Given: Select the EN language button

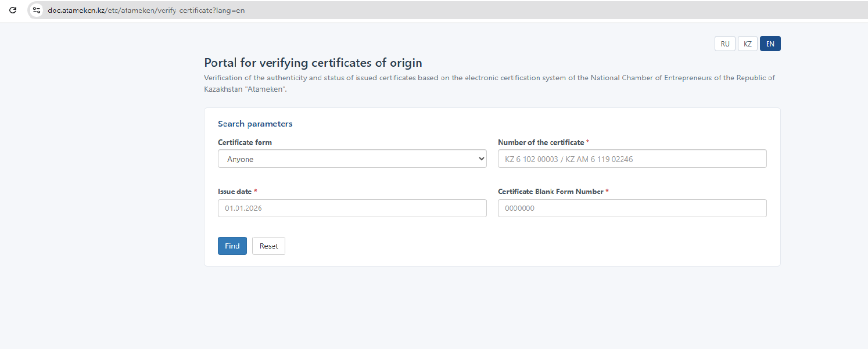Looking at the screenshot, I should pos(770,44).
